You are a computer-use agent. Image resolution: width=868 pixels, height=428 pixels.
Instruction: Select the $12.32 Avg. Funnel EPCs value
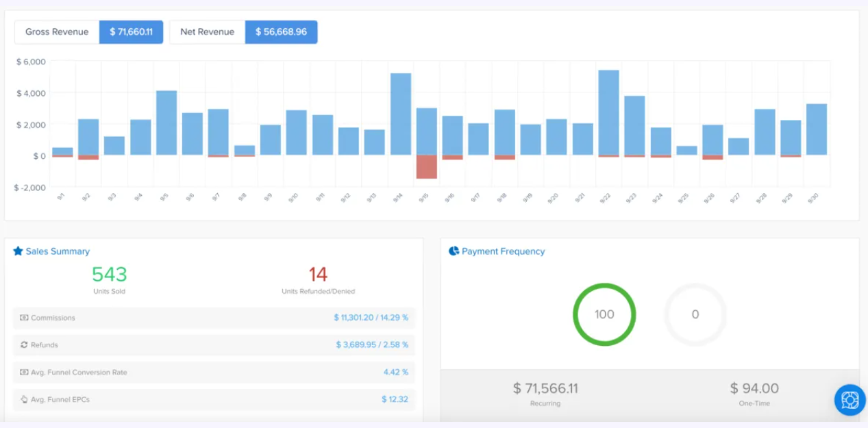395,399
